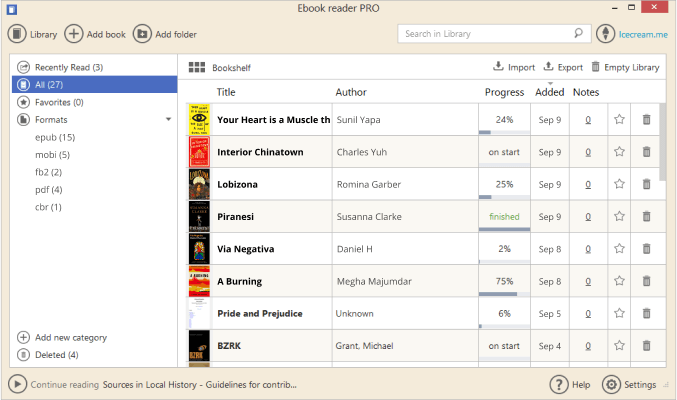Screen dimensions: 677x400
Task: Select Recently Read category
Action: 68,67
